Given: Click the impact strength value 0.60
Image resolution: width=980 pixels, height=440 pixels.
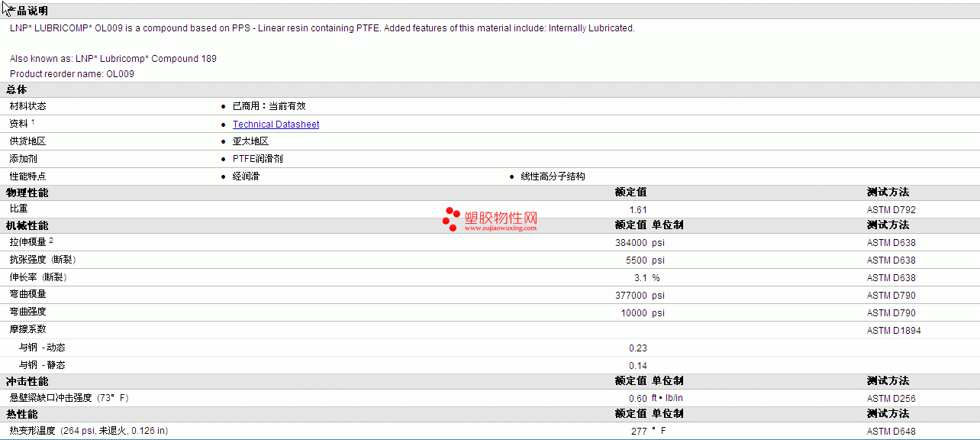Looking at the screenshot, I should tap(638, 399).
